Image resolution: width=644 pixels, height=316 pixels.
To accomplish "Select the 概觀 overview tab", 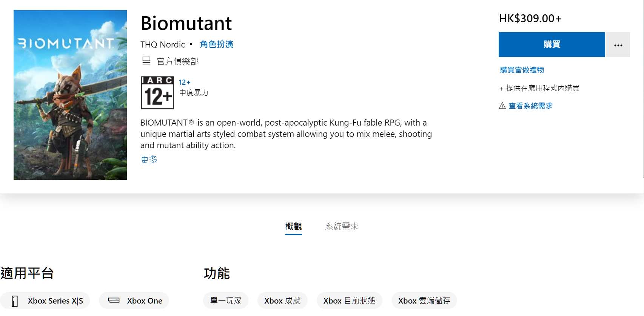I will [293, 226].
